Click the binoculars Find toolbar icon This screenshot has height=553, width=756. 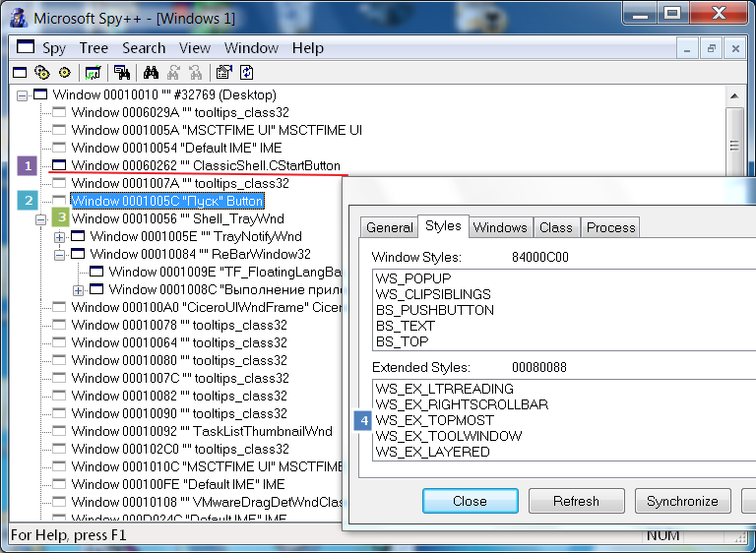pyautogui.click(x=151, y=73)
